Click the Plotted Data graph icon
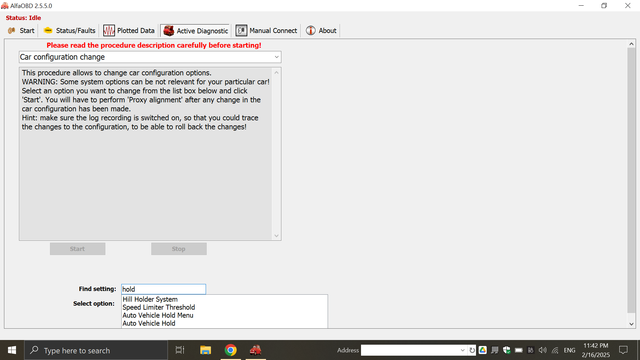The image size is (640, 360). click(x=109, y=31)
